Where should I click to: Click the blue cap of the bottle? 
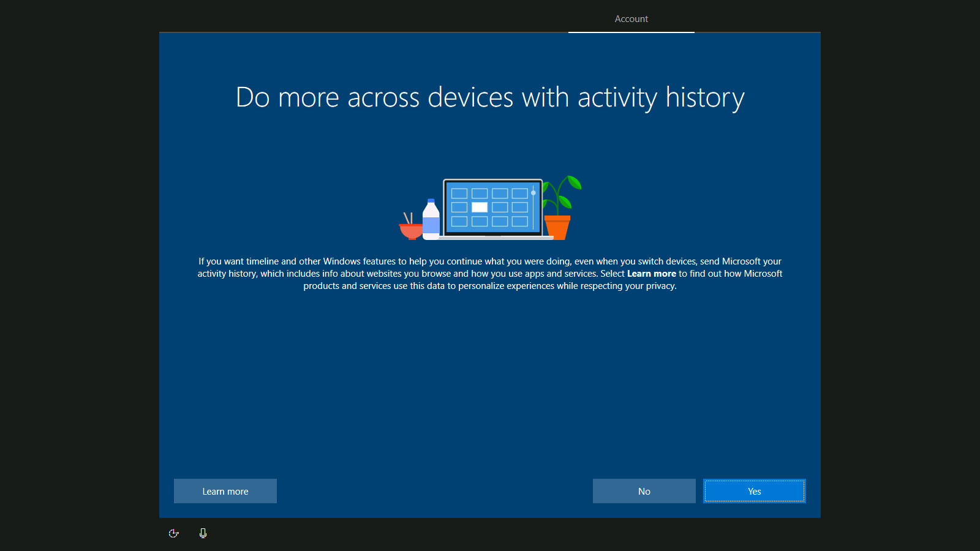coord(431,201)
